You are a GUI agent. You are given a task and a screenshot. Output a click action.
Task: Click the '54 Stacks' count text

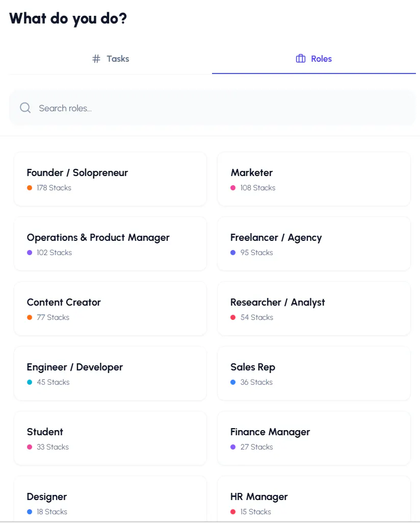257,317
